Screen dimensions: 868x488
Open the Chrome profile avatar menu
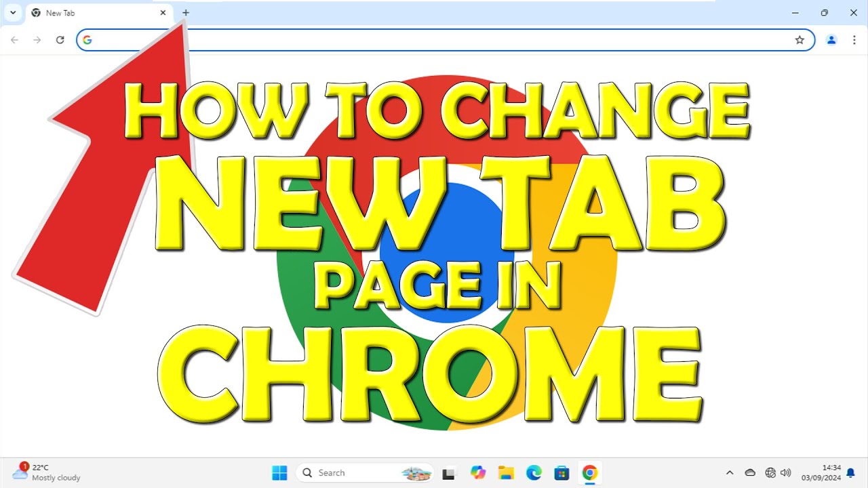pos(831,40)
